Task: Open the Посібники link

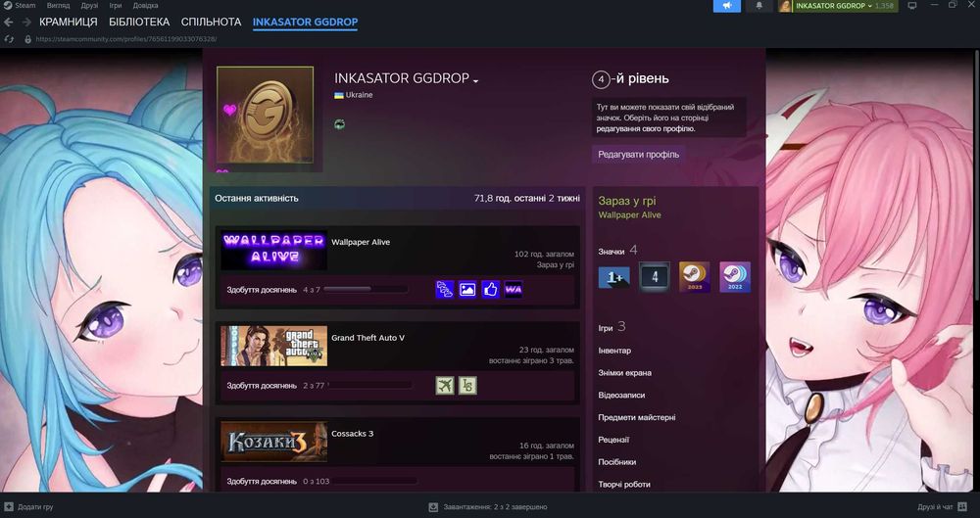Action: coord(616,462)
